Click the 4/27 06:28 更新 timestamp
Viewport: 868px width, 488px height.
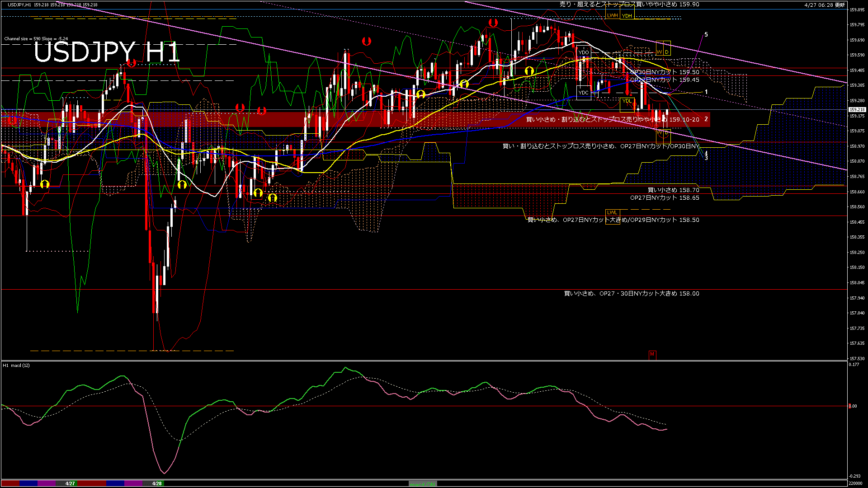click(x=825, y=5)
